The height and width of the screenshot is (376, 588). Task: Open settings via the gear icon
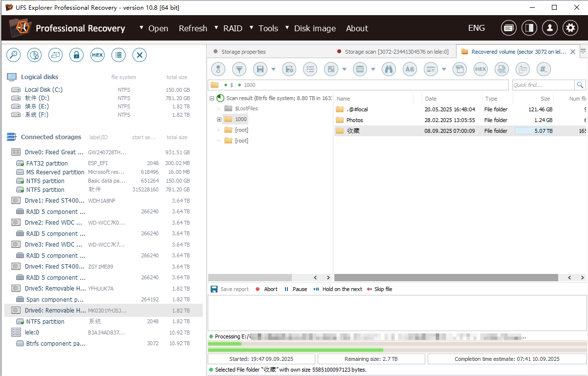(570, 28)
